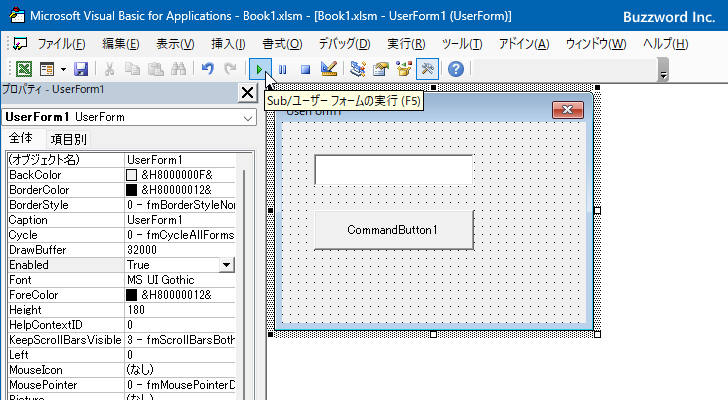
Task: Select the Left property row
Action: (x=122, y=355)
